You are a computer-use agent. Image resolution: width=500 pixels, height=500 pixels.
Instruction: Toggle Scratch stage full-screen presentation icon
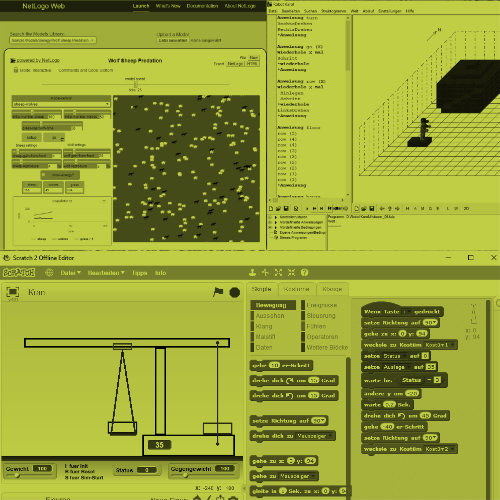pyautogui.click(x=13, y=292)
